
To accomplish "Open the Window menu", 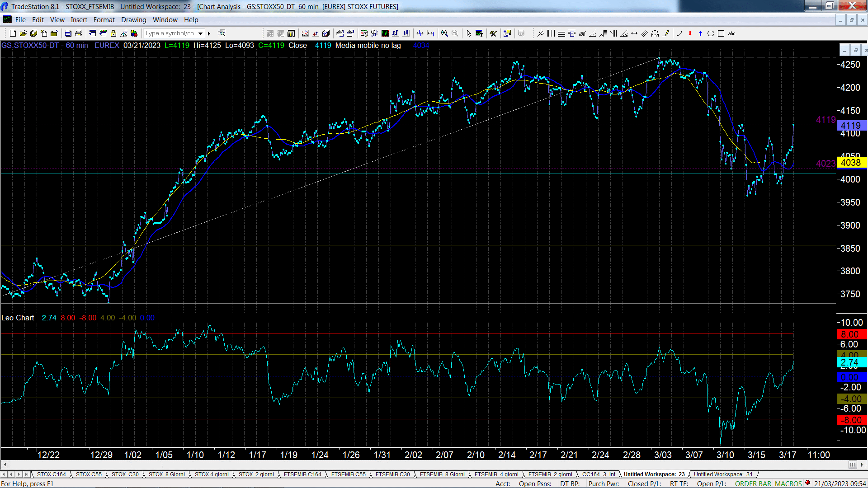I will tap(165, 20).
